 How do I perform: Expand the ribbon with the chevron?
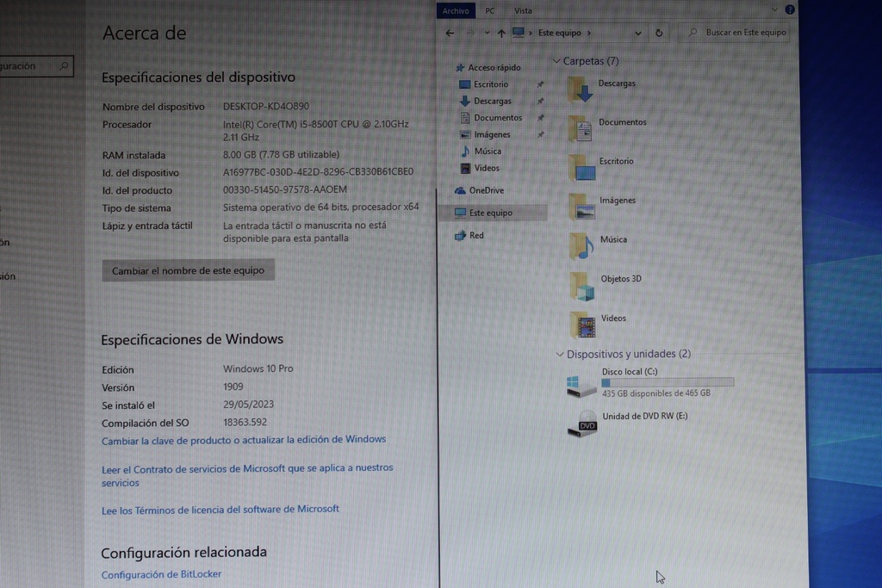point(774,9)
